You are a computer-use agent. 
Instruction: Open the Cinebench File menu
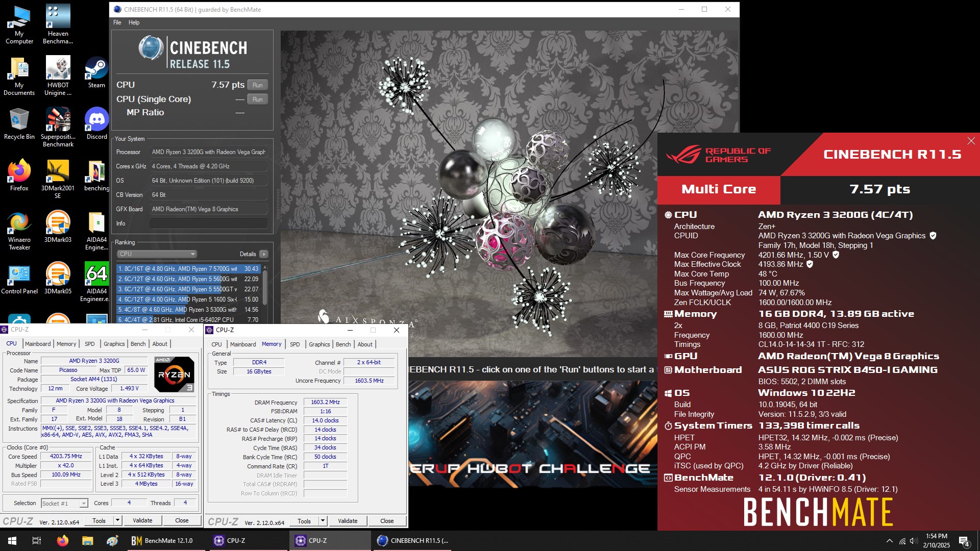[x=117, y=22]
